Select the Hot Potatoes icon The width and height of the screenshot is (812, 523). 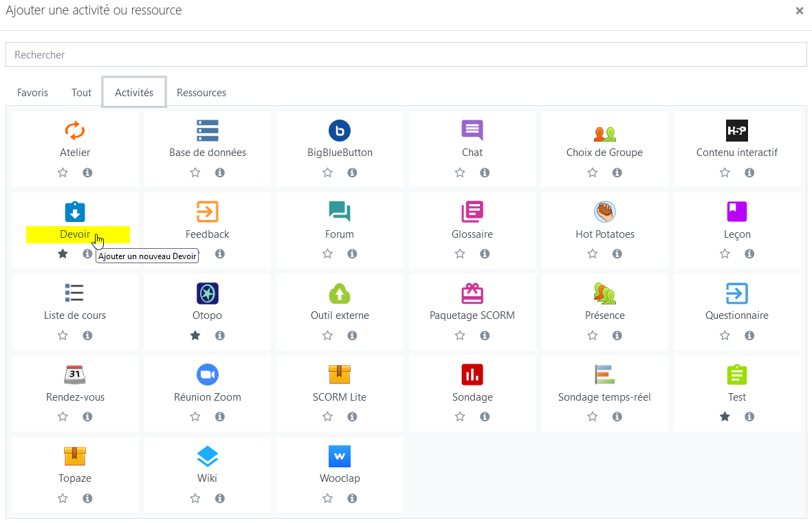point(604,212)
